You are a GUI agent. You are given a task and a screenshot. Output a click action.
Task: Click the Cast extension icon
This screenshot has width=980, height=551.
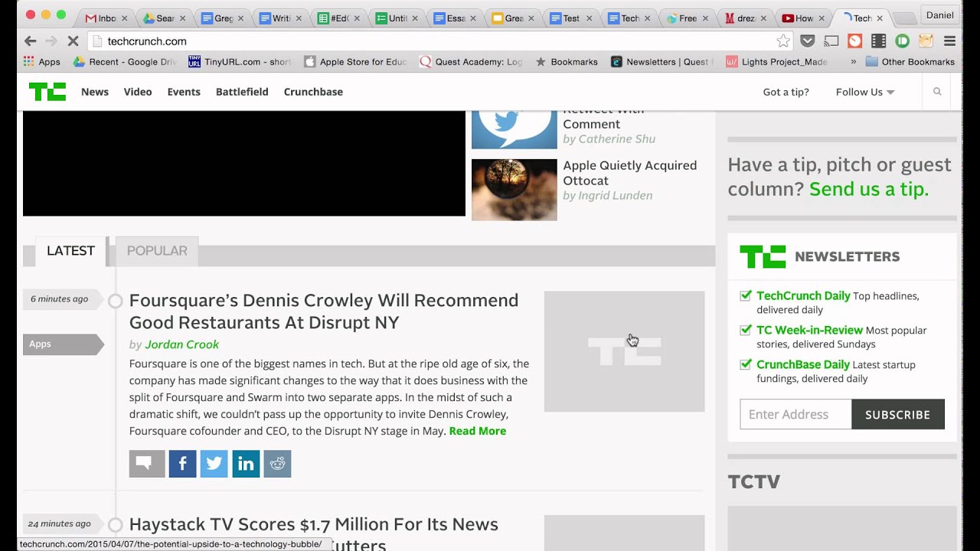click(831, 41)
